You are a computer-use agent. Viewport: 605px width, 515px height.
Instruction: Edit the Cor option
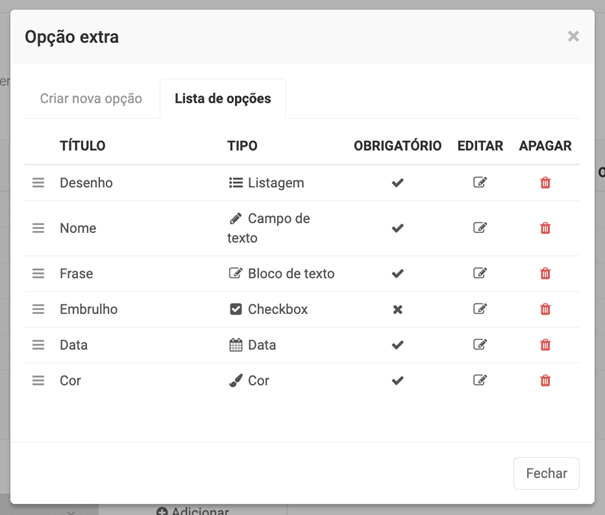pos(480,380)
